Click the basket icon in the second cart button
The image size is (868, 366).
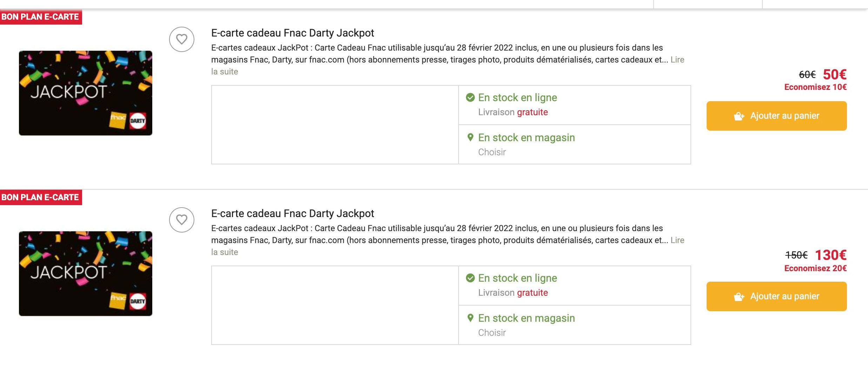[739, 297]
